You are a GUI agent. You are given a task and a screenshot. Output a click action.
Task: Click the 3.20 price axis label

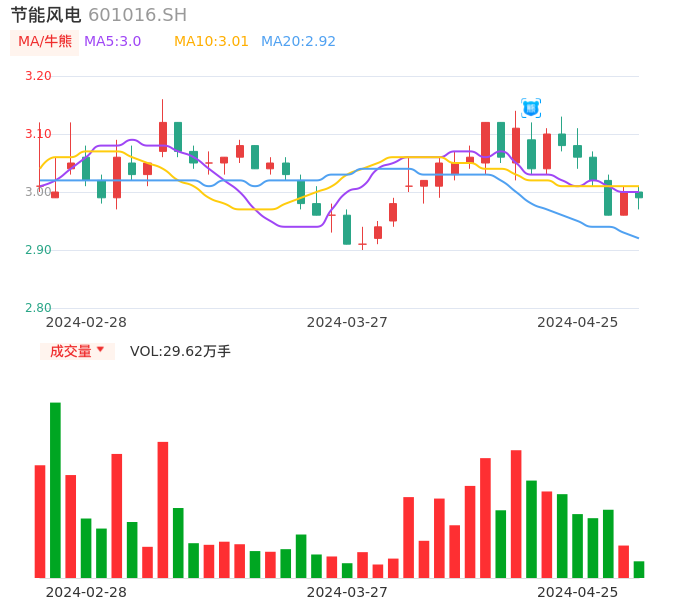tap(38, 76)
